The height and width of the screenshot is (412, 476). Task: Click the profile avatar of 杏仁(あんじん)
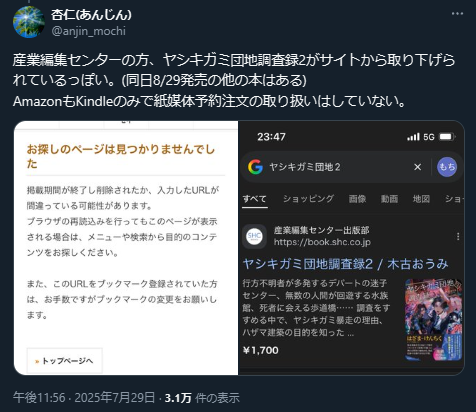click(x=29, y=22)
